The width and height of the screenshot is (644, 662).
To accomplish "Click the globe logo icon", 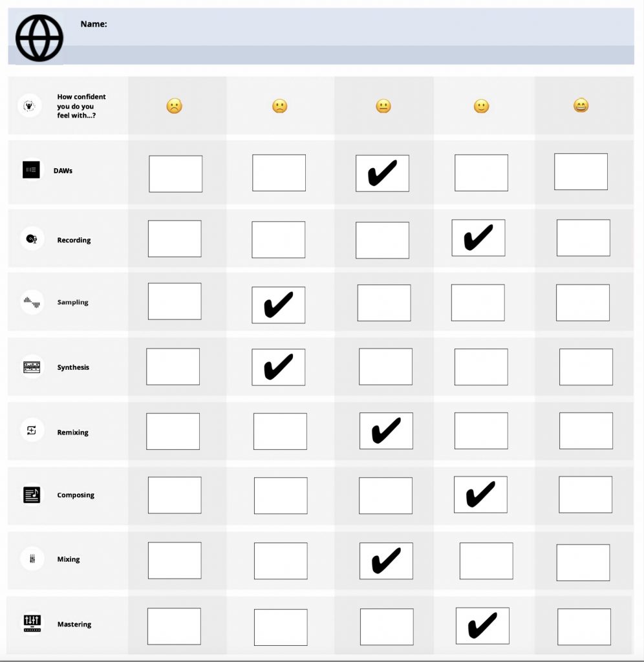I will click(39, 38).
